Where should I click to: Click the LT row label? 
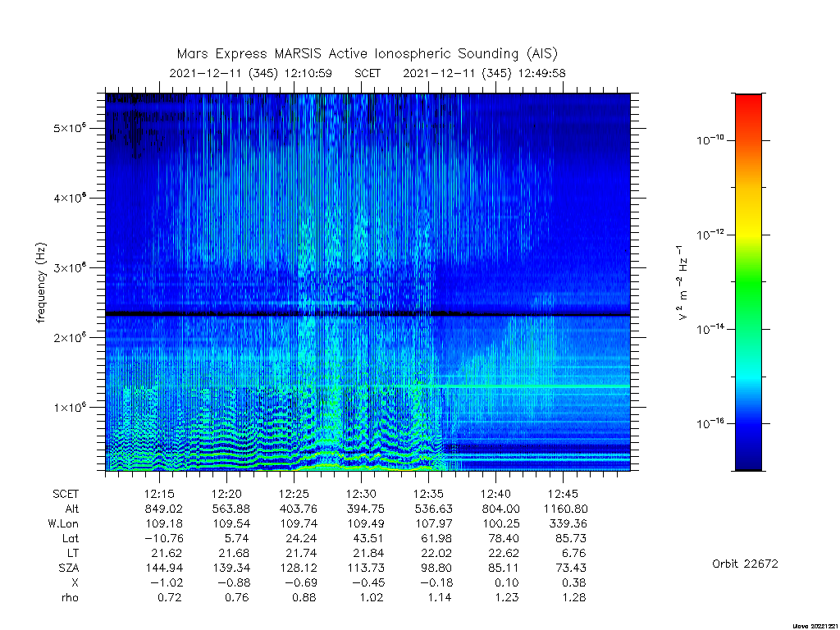(x=73, y=553)
